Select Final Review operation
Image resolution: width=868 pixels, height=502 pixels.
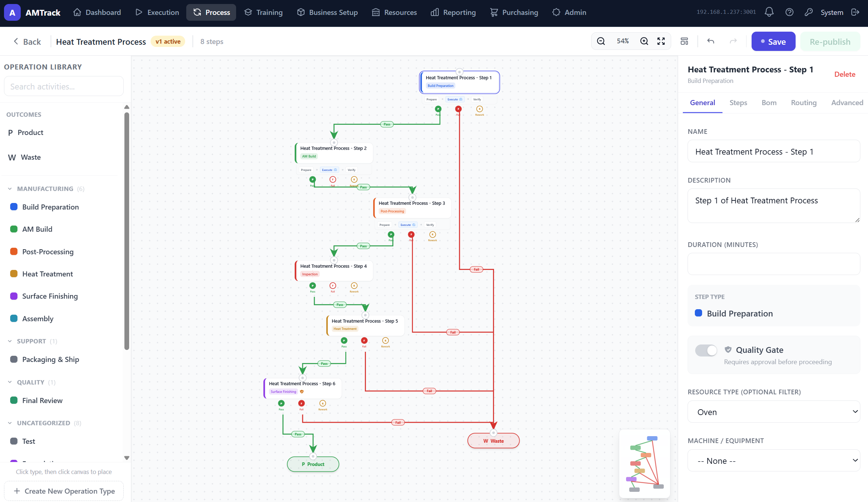(42, 401)
